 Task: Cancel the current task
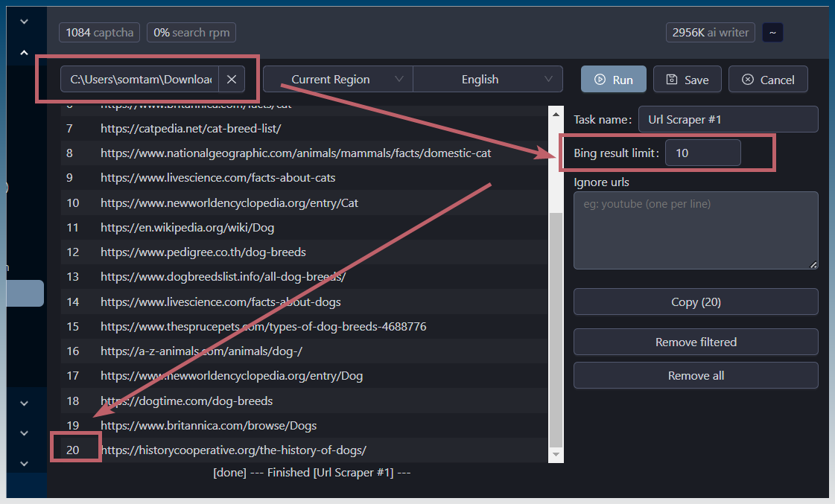pos(768,80)
